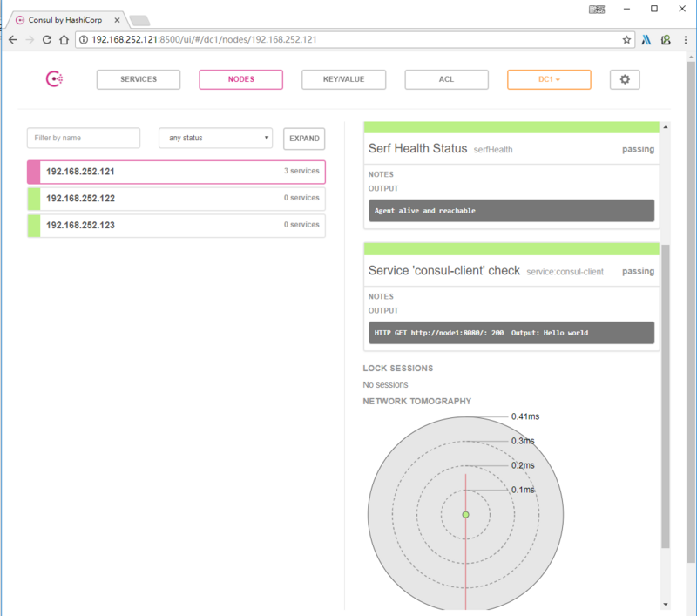The height and width of the screenshot is (616, 697).
Task: Click the browser back arrow
Action: (12, 39)
